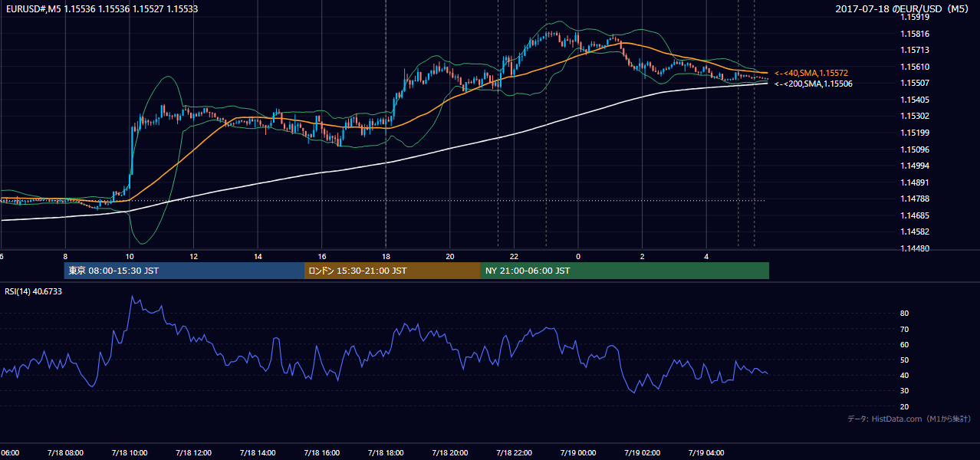This screenshot has height=460, width=980.
Task: Click the 7/19 02:00 time label
Action: click(643, 452)
